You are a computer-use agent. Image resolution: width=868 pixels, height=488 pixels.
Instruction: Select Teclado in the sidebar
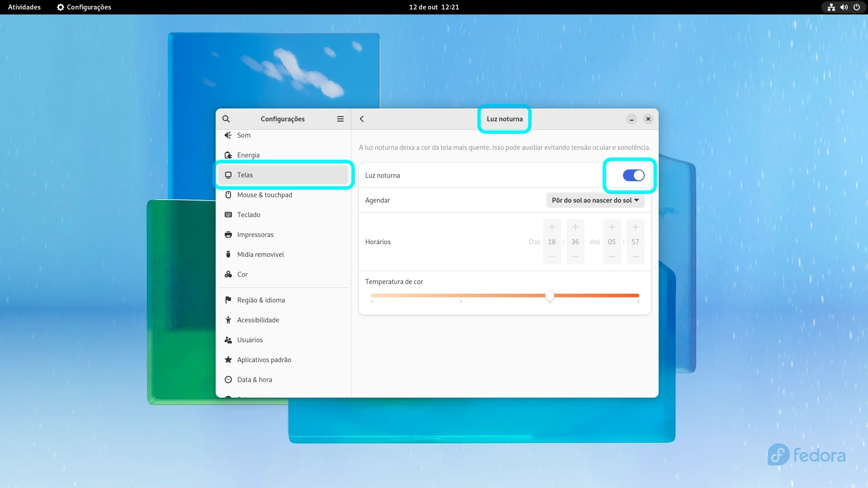[283, 215]
